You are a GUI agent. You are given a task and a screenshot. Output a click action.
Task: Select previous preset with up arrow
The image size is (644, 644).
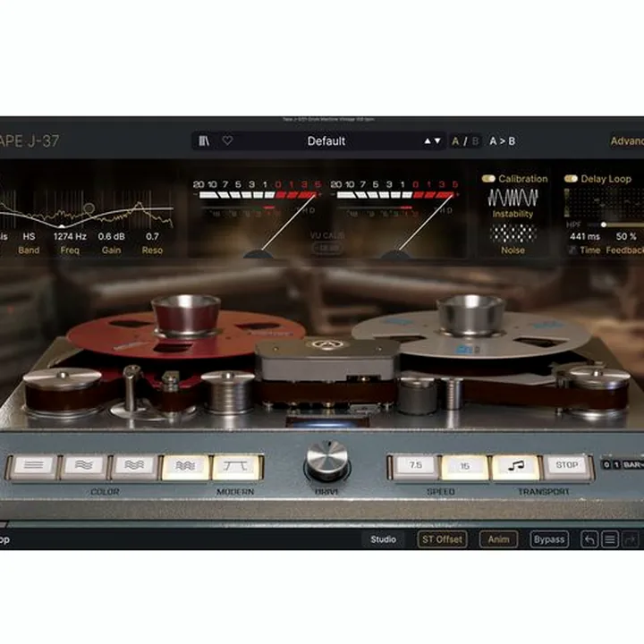(428, 141)
